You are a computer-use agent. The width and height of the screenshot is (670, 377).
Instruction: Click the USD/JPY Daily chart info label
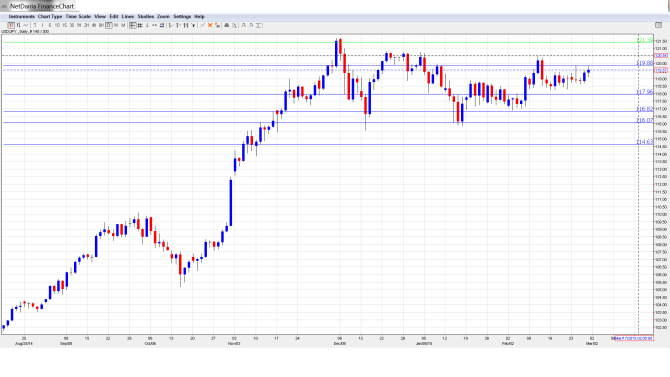click(25, 32)
